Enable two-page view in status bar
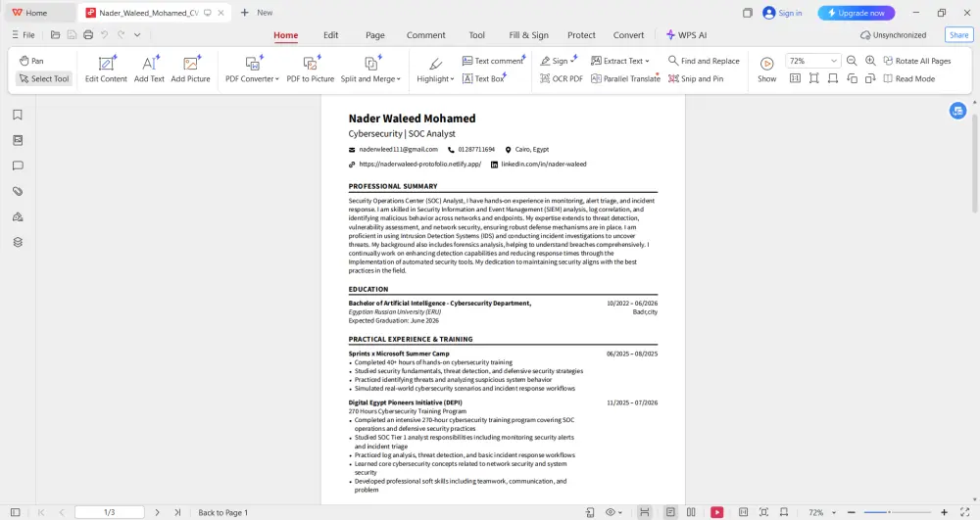The width and height of the screenshot is (980, 520). coord(691,512)
